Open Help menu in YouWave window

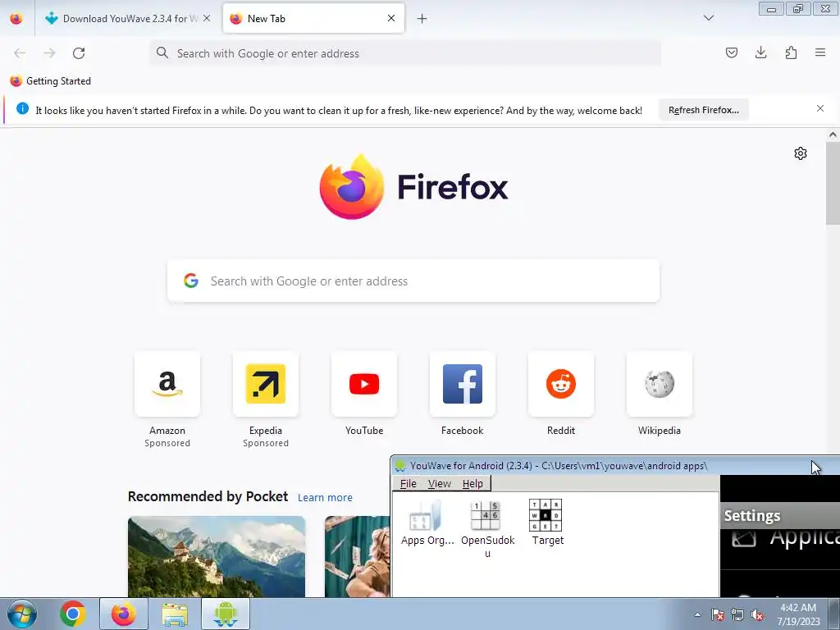(472, 484)
